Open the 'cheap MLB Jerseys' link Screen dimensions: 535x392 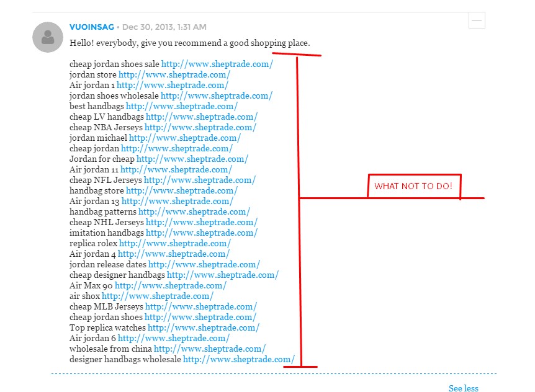point(201,307)
